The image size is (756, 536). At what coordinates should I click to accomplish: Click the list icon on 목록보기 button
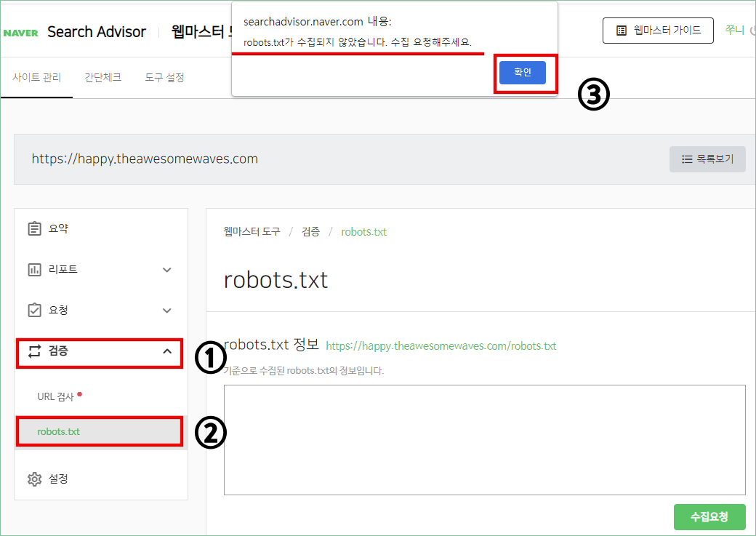pyautogui.click(x=687, y=159)
